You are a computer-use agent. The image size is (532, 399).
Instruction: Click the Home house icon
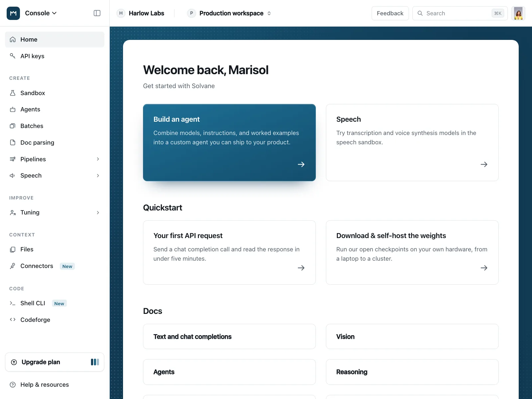13,40
